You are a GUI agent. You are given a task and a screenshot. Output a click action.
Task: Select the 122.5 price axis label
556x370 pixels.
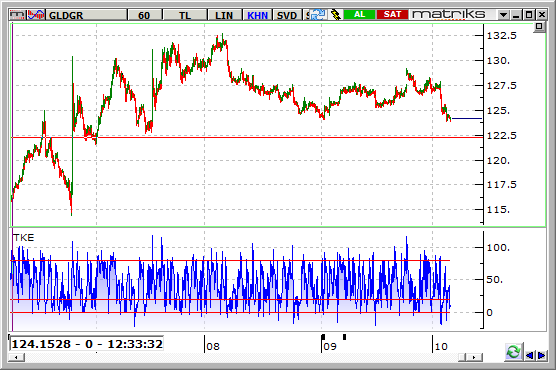pyautogui.click(x=502, y=136)
